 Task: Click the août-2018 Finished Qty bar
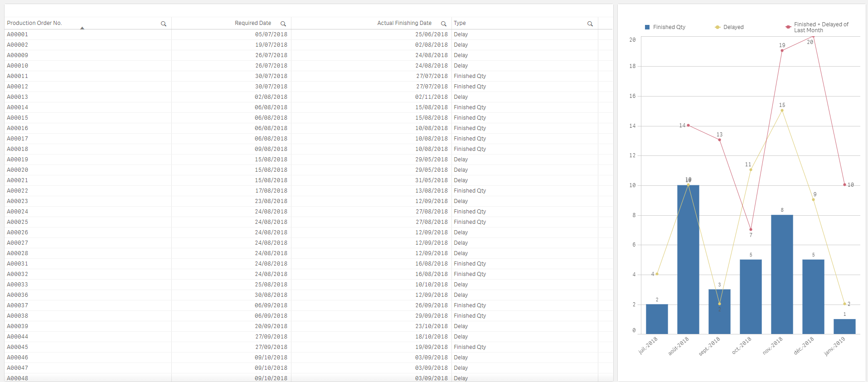(x=688, y=260)
